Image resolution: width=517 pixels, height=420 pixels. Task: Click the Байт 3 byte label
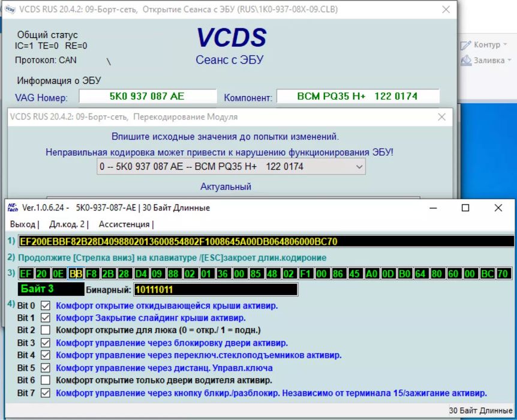[x=51, y=289]
